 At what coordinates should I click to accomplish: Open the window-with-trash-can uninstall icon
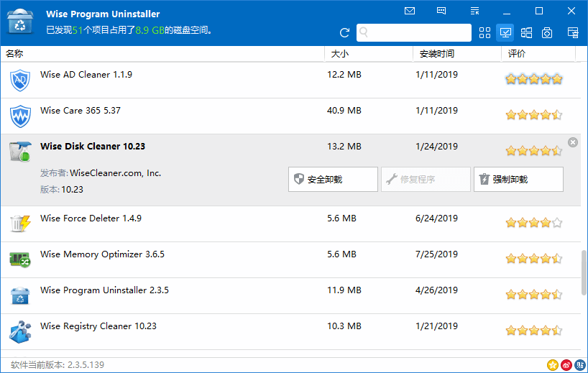[573, 32]
